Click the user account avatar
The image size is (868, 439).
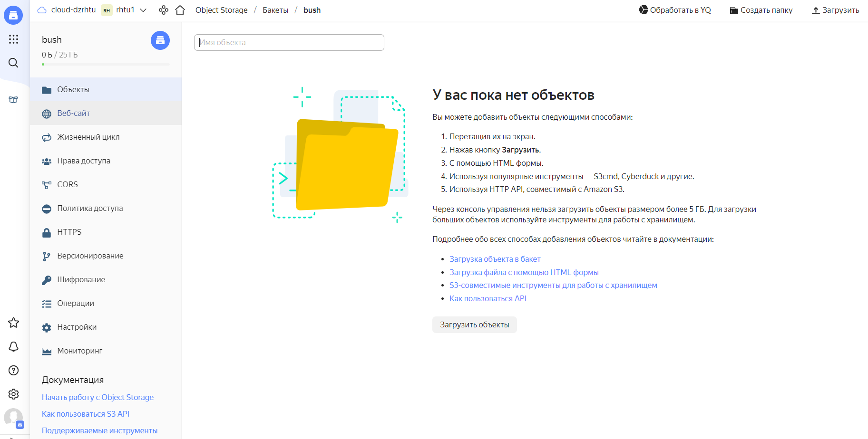[x=13, y=418]
